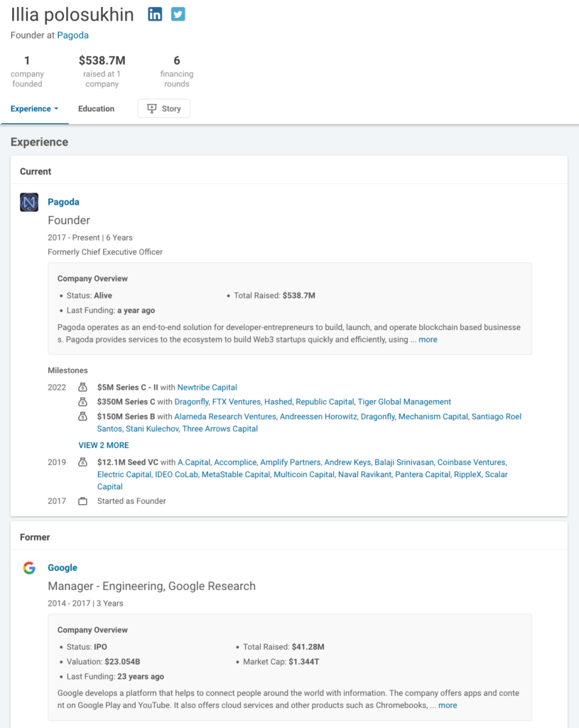
Task: Click Manager - Engineering, Google Research title
Action: coord(152,586)
